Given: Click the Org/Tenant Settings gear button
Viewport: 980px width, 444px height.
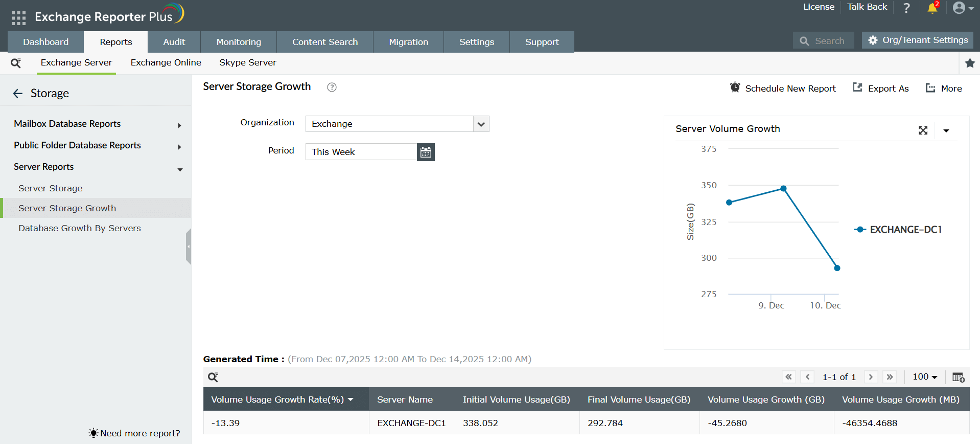Looking at the screenshot, I should coord(918,40).
